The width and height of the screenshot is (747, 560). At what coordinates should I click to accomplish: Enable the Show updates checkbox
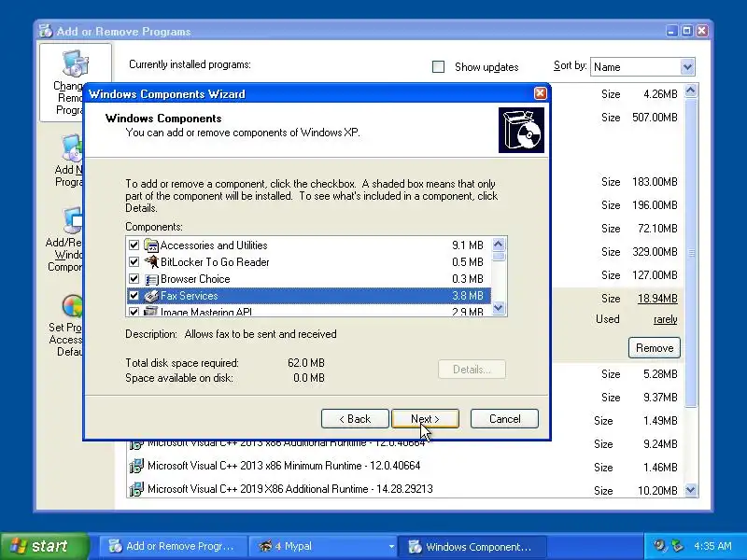438,66
